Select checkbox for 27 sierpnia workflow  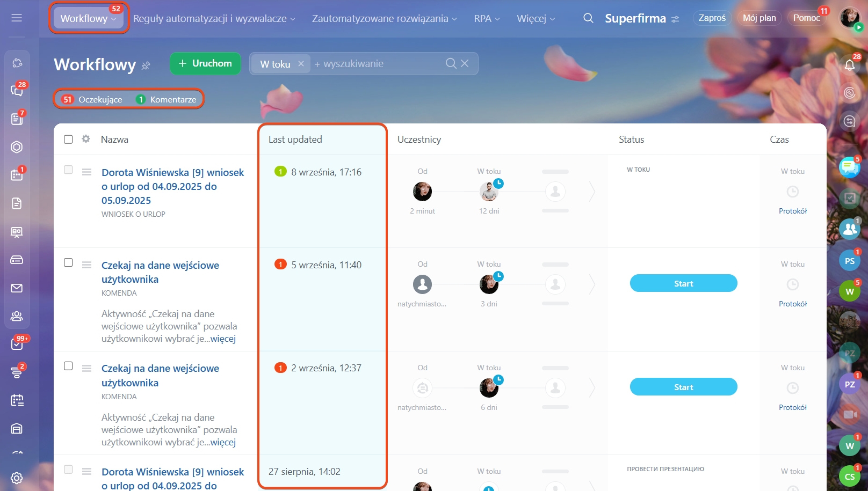coord(68,469)
